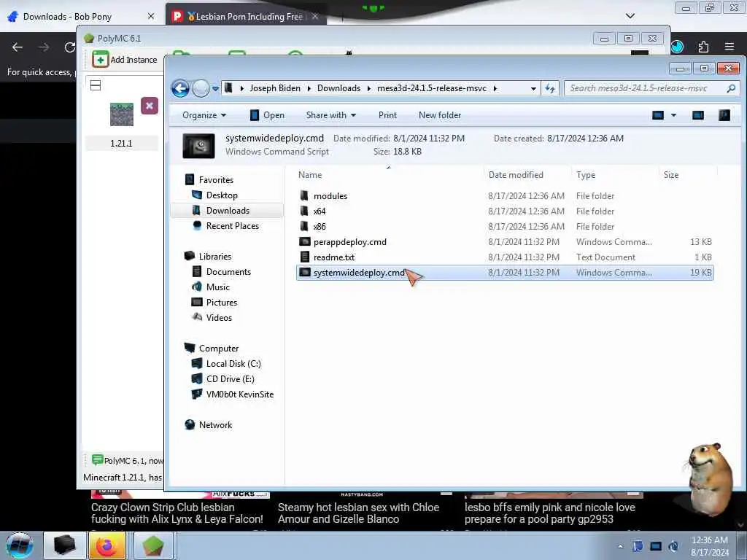Viewport: 747px width, 560px height.
Task: Expand the address bar history dropdown
Action: pyautogui.click(x=533, y=88)
